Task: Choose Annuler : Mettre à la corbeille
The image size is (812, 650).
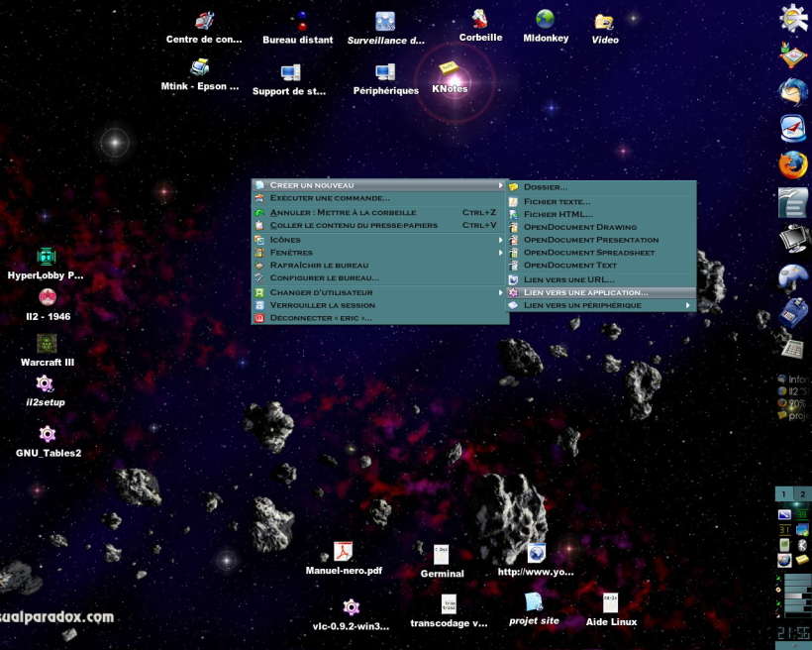Action: click(x=380, y=212)
